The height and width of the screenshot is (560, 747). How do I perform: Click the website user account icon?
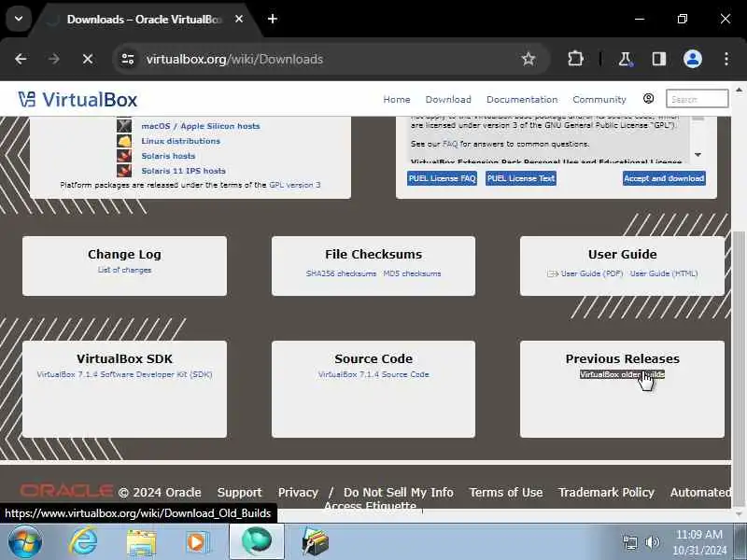(648, 99)
